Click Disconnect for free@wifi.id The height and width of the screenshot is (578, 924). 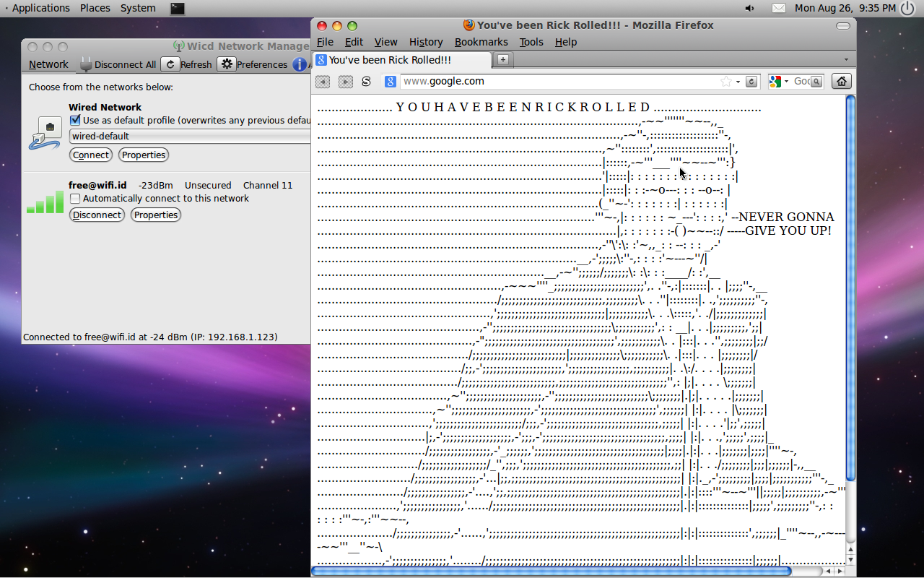[x=97, y=215]
